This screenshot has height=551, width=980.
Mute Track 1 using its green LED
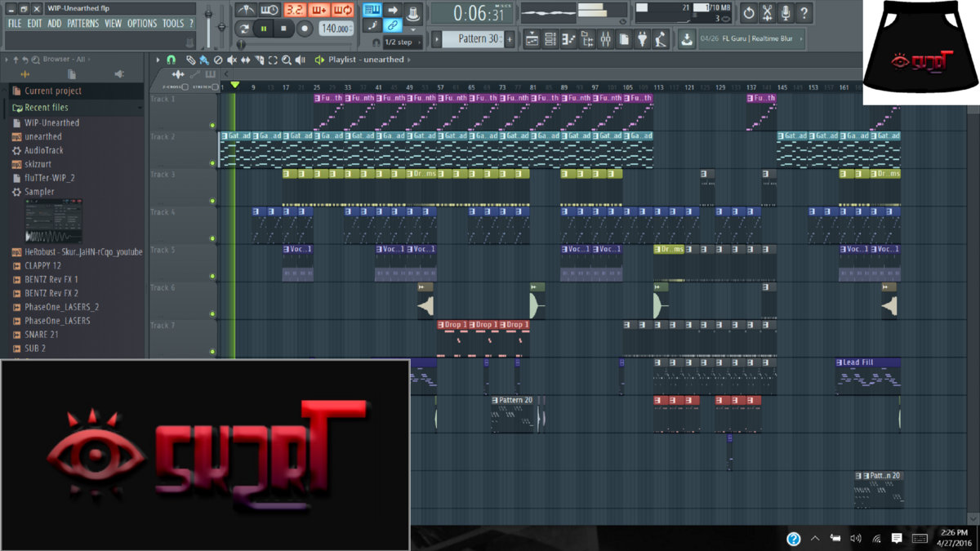212,125
